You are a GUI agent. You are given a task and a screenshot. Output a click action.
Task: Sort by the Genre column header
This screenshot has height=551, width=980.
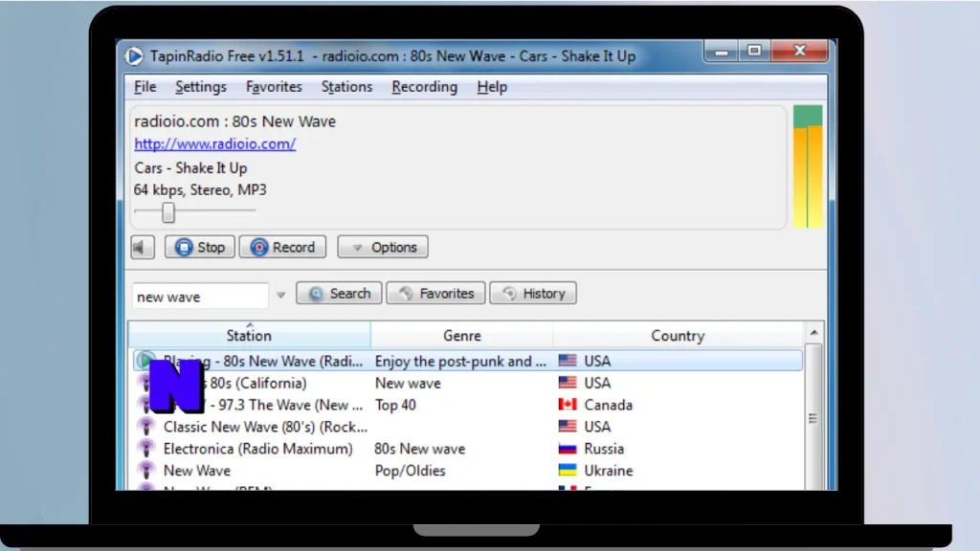[462, 336]
